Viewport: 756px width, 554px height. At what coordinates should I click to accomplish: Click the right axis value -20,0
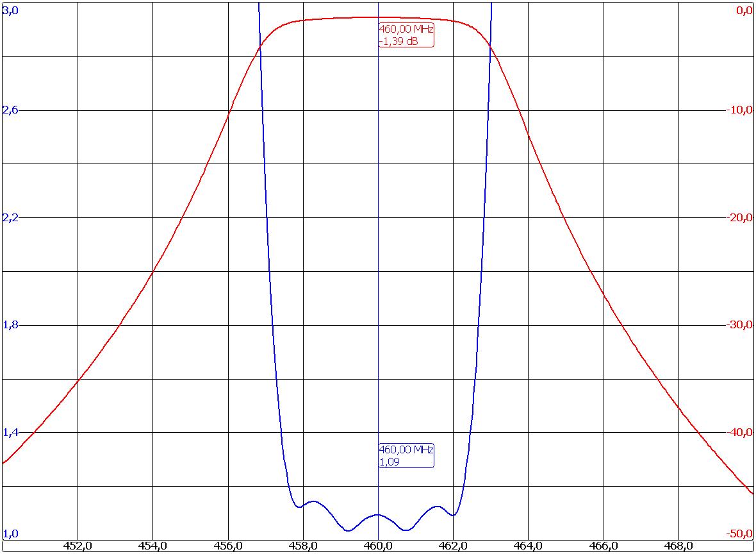[741, 217]
